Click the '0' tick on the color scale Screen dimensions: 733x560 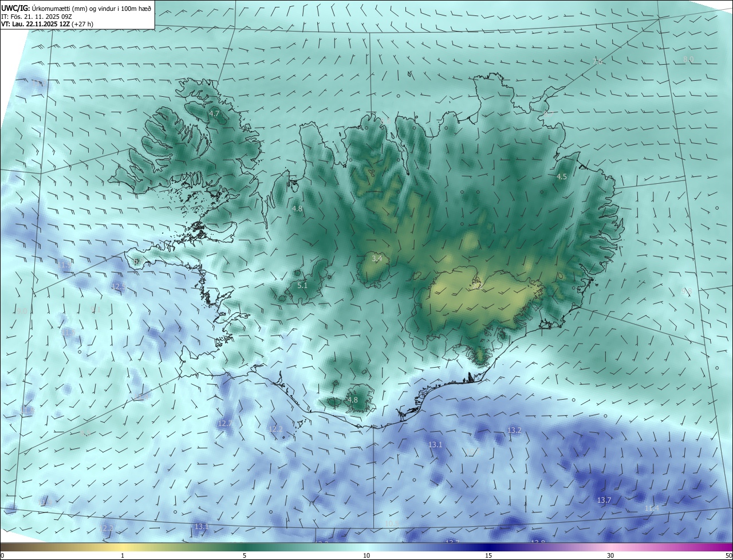tap(2, 555)
